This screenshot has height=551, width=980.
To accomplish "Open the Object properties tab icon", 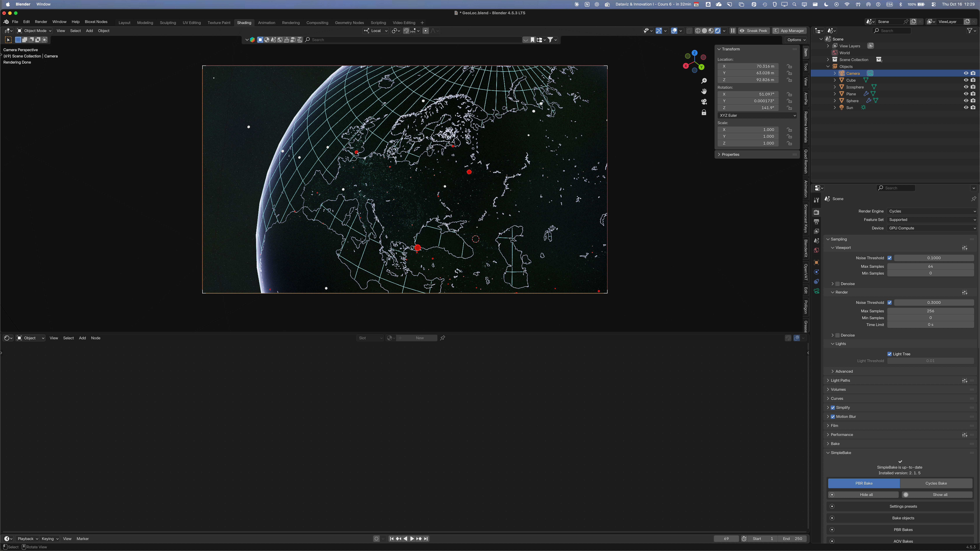I will (816, 262).
